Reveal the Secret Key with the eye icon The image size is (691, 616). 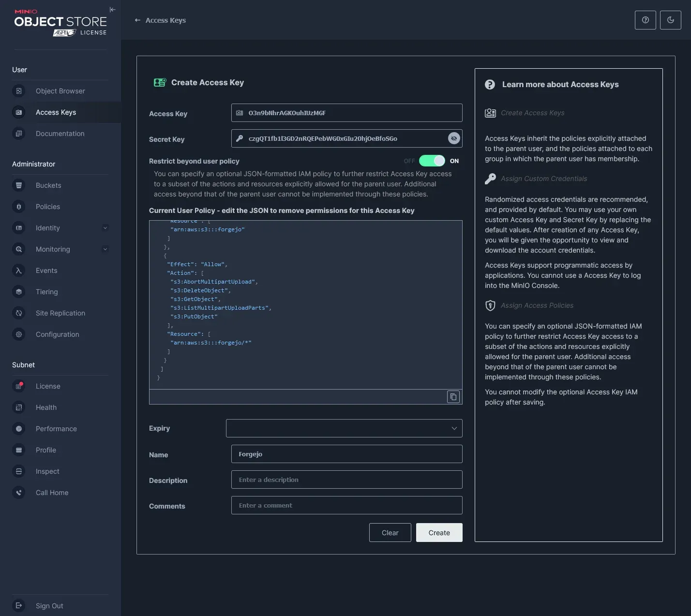(x=453, y=138)
